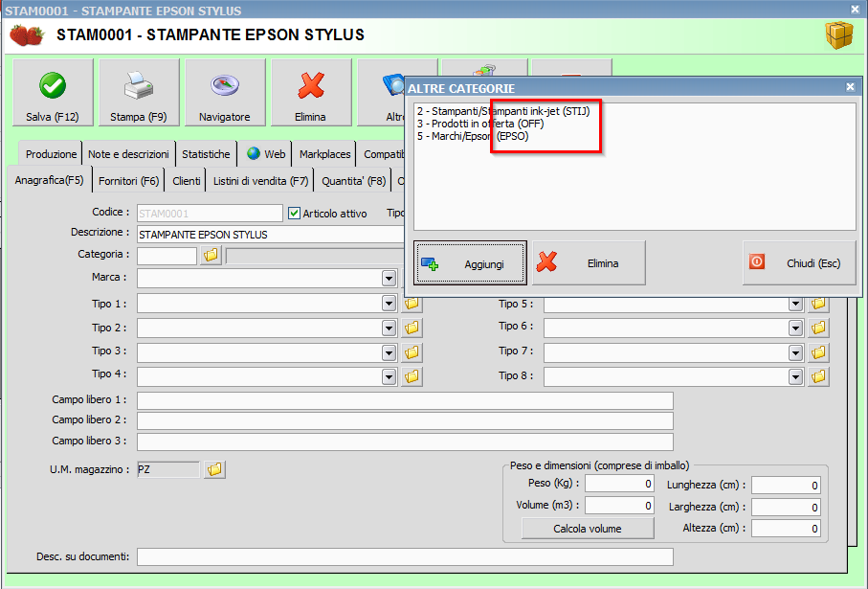
Task: Click the Desc. su documenti field
Action: [405, 556]
